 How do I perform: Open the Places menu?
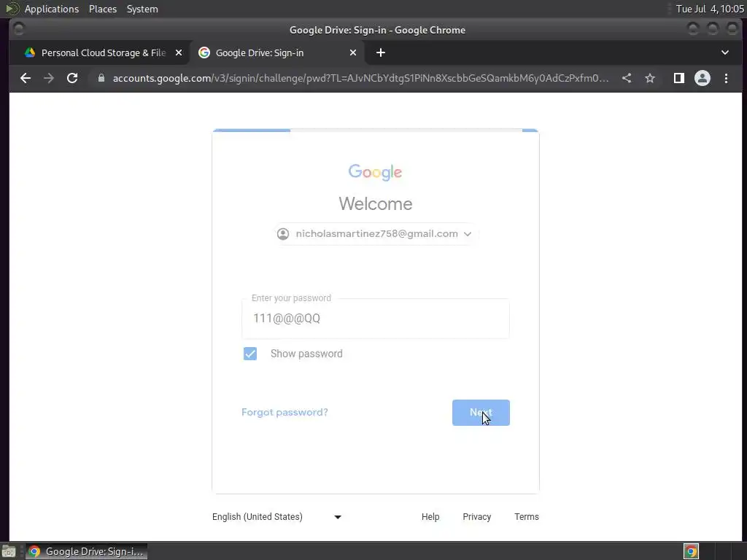tap(103, 9)
